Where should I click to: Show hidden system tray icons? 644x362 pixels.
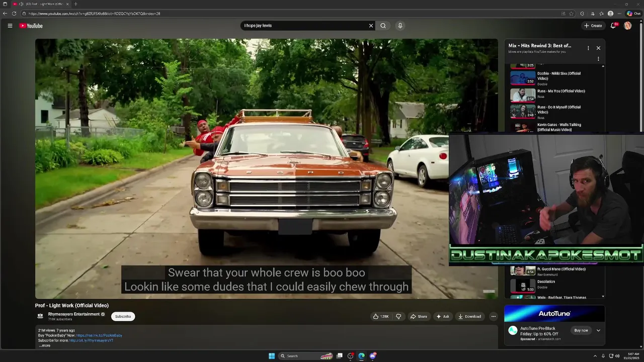pos(595,356)
